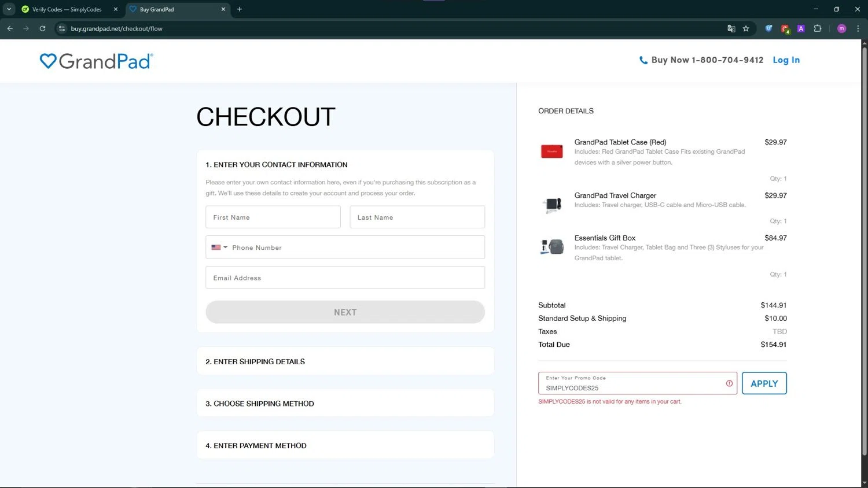Click the $144.91 subtotal amount
Screen dimensions: 868x488
(773, 305)
